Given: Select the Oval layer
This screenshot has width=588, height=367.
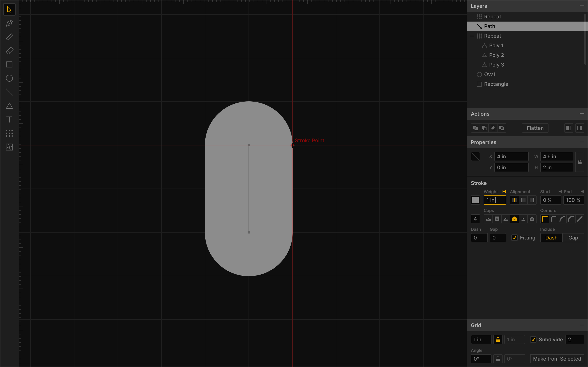Looking at the screenshot, I should 489,75.
